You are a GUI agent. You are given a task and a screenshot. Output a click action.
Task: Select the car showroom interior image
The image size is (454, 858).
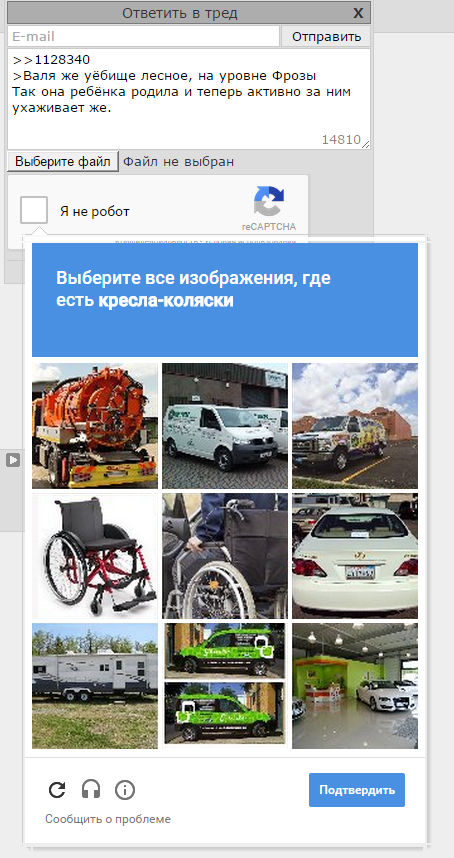(x=355, y=686)
